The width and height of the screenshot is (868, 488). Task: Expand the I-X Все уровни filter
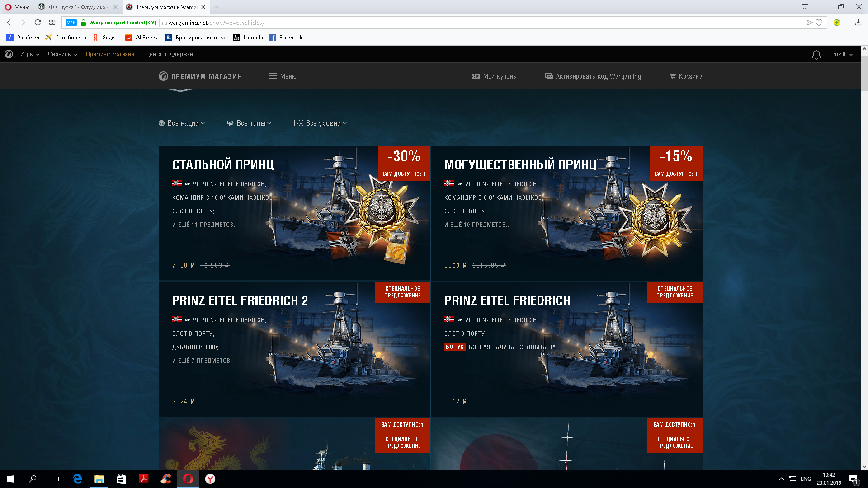320,123
